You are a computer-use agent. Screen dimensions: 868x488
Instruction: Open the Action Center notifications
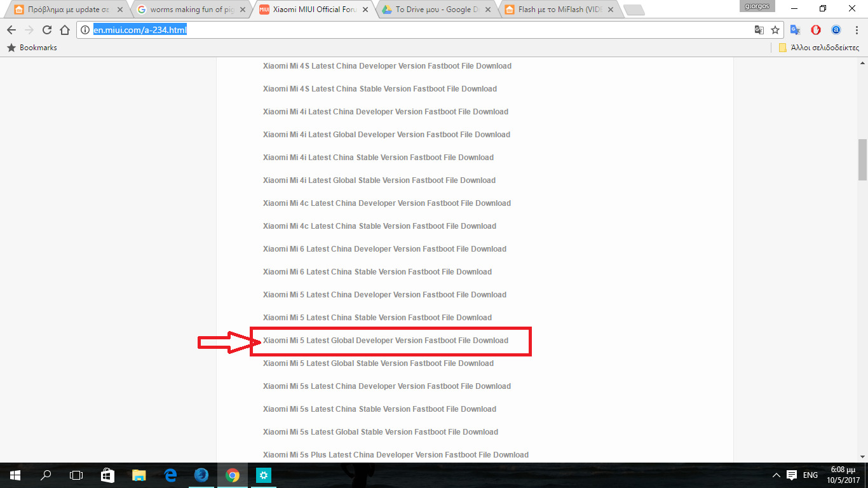(792, 475)
